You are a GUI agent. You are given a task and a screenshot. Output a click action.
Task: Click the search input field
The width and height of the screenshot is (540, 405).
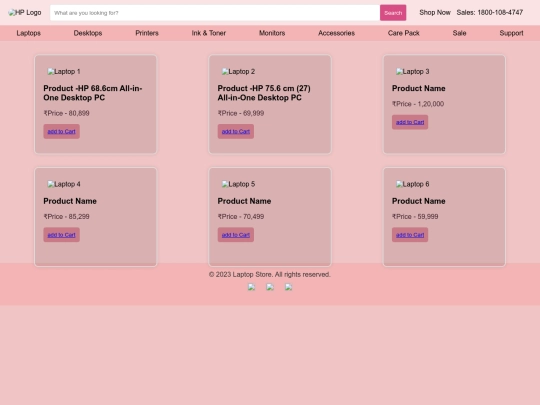pos(215,13)
